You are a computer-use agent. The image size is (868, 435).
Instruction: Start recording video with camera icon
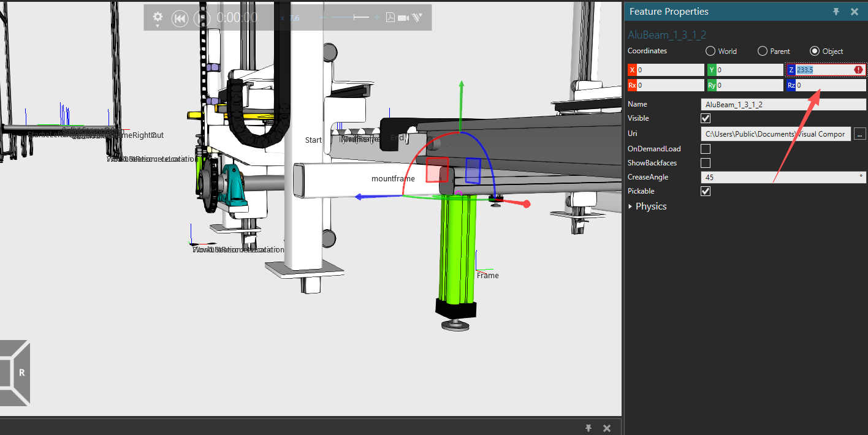pyautogui.click(x=403, y=18)
